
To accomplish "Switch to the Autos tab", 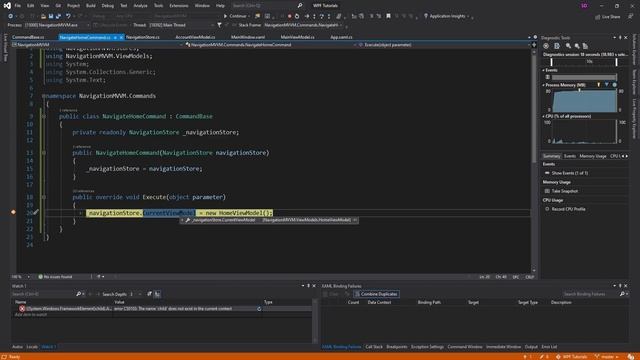I will pos(17,347).
